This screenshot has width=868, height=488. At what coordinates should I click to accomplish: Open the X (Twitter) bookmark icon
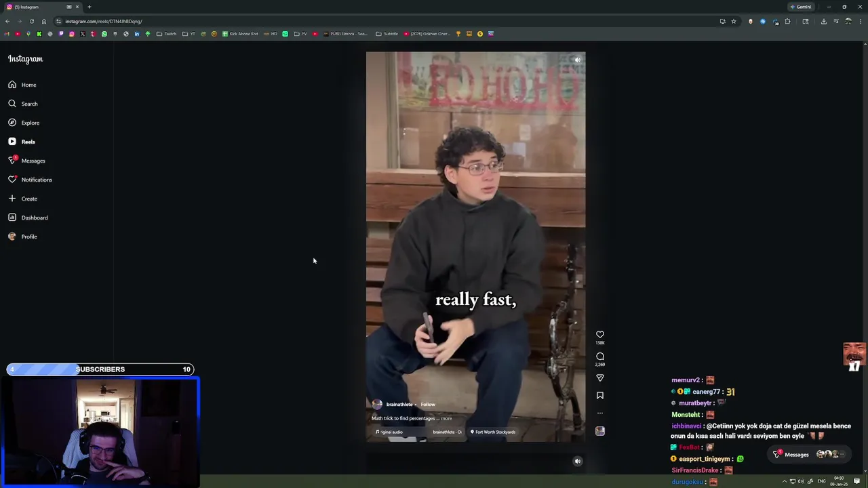coord(83,34)
